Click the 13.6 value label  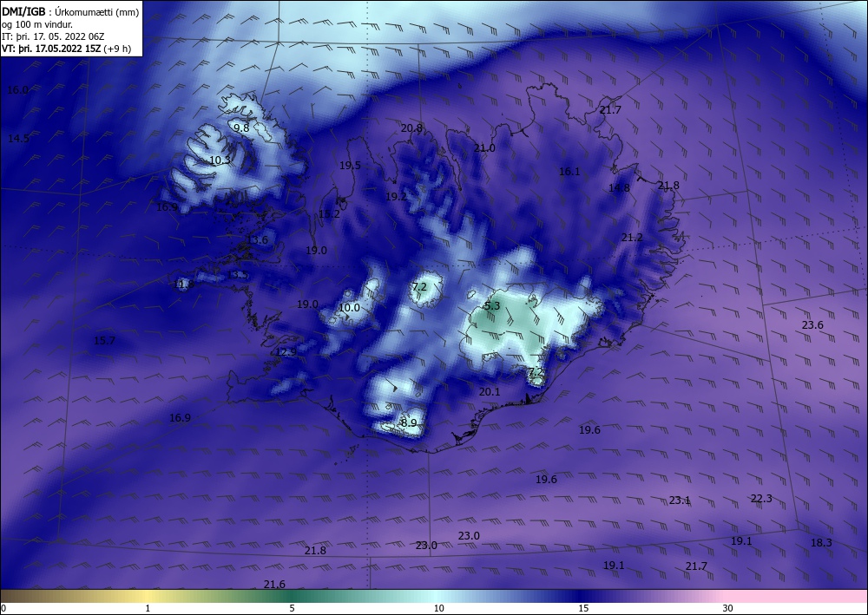(258, 239)
